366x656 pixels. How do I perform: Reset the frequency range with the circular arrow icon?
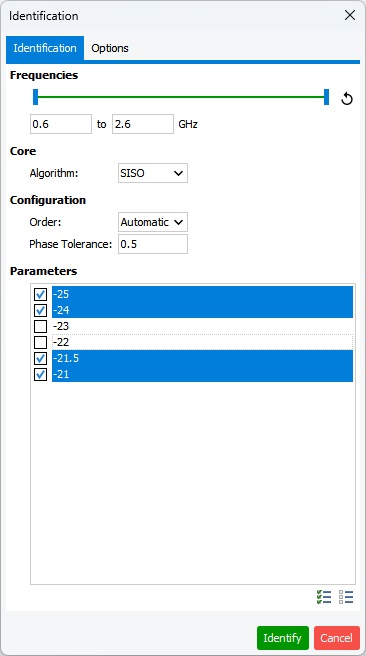coord(347,99)
